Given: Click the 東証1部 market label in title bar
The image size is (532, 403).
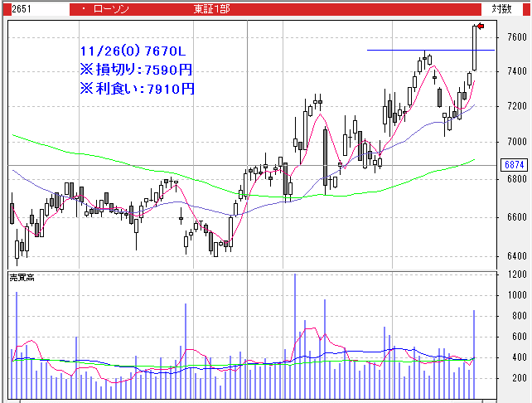Looking at the screenshot, I should click(x=211, y=8).
